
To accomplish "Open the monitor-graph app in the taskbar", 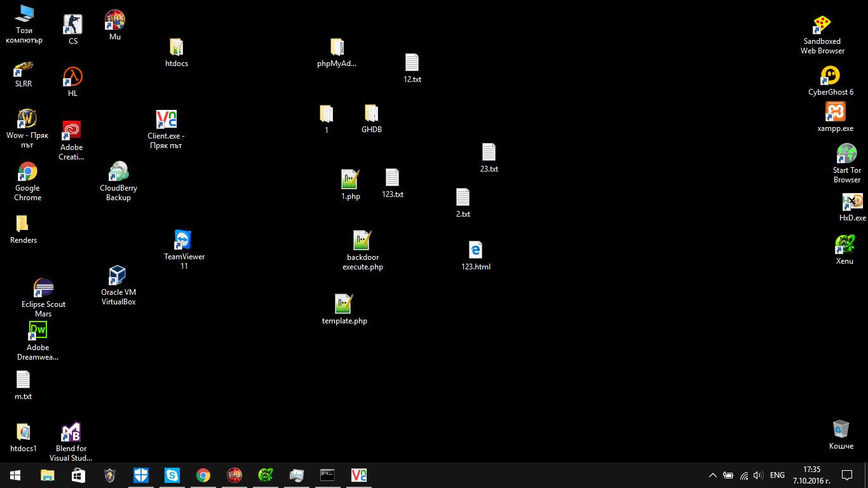I will click(296, 475).
